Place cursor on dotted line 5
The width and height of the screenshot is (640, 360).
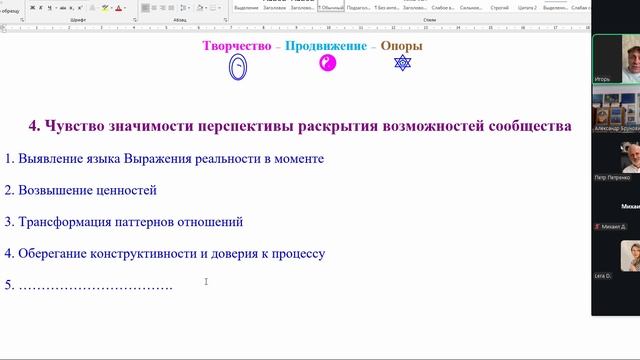(89, 285)
